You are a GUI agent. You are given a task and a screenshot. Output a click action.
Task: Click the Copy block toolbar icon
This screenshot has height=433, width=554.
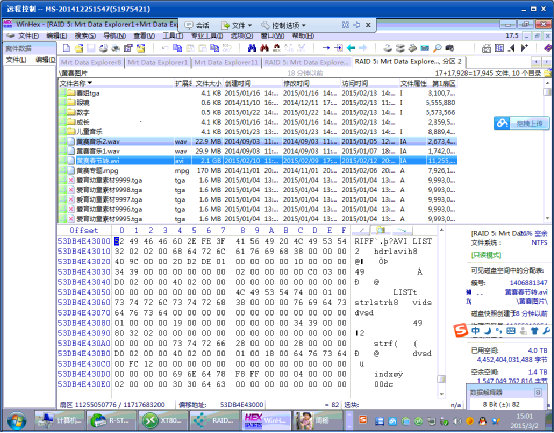point(177,48)
